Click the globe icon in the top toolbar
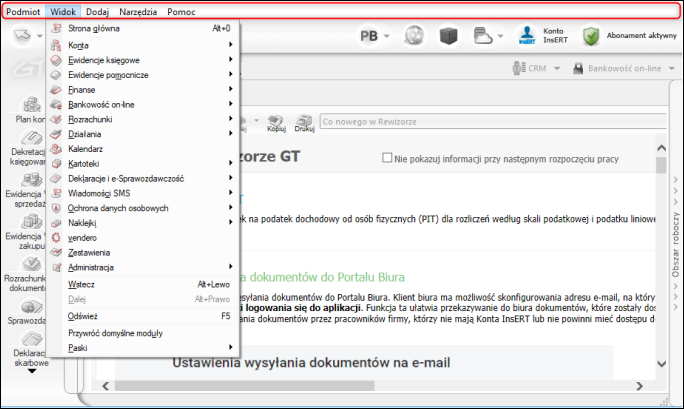This screenshot has width=684, height=409. (414, 36)
